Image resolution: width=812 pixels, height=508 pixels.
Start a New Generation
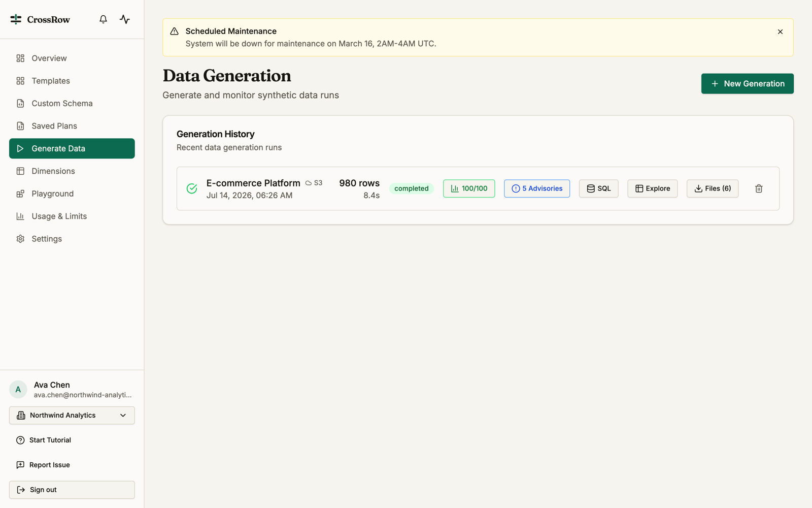coord(747,84)
